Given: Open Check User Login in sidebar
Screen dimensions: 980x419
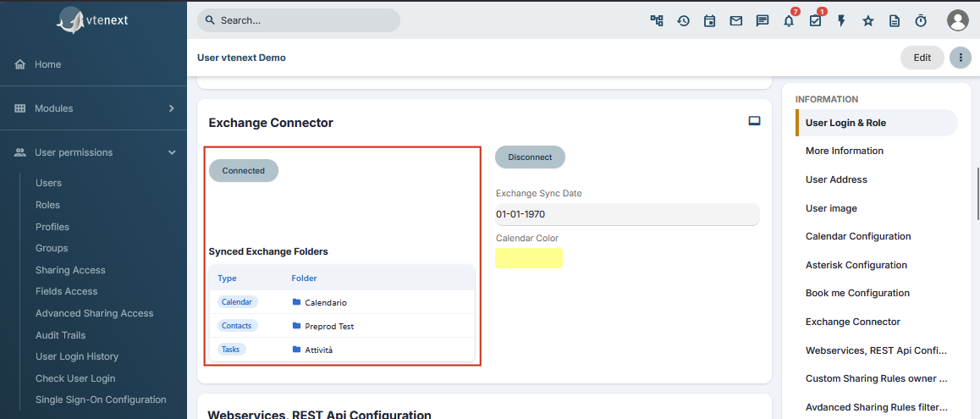Looking at the screenshot, I should point(75,378).
